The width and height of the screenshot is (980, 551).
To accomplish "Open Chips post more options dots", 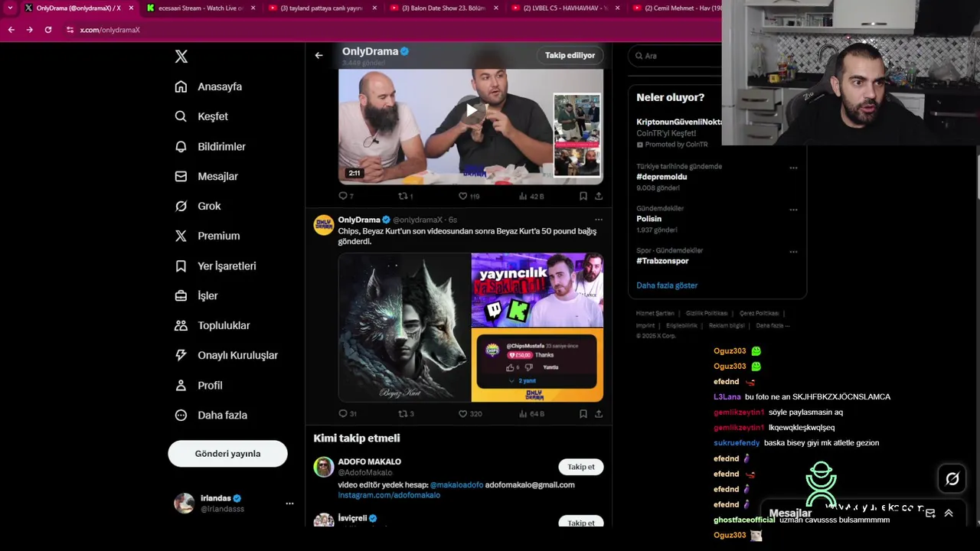I will coord(599,220).
